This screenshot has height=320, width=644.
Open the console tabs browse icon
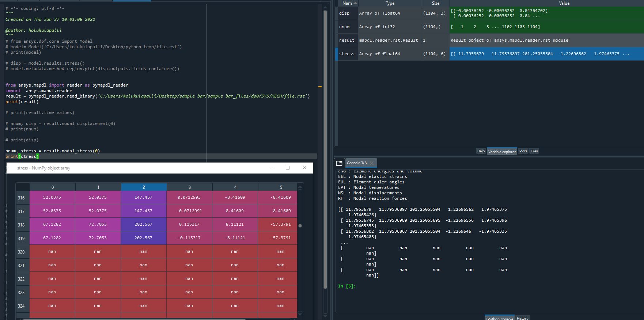pos(339,163)
